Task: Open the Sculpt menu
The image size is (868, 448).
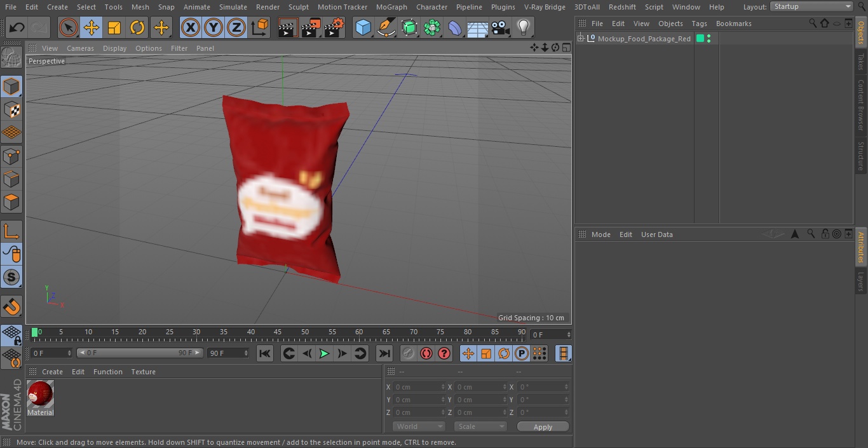Action: point(298,7)
